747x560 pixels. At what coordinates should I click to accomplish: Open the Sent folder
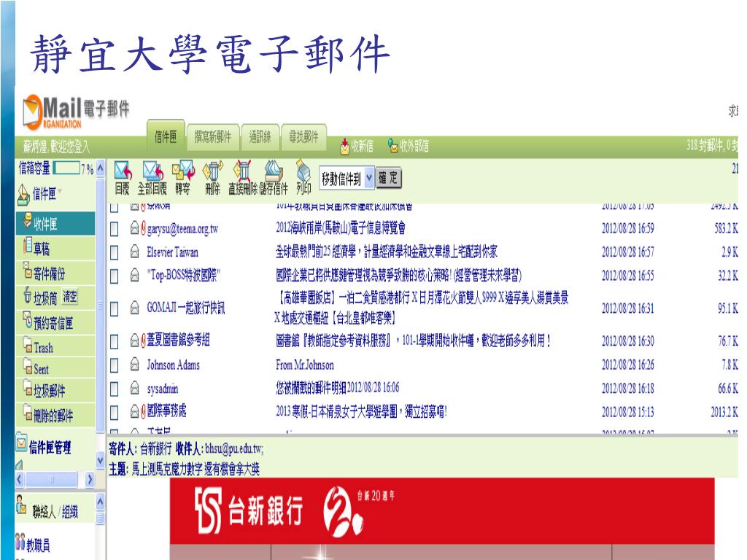55,368
